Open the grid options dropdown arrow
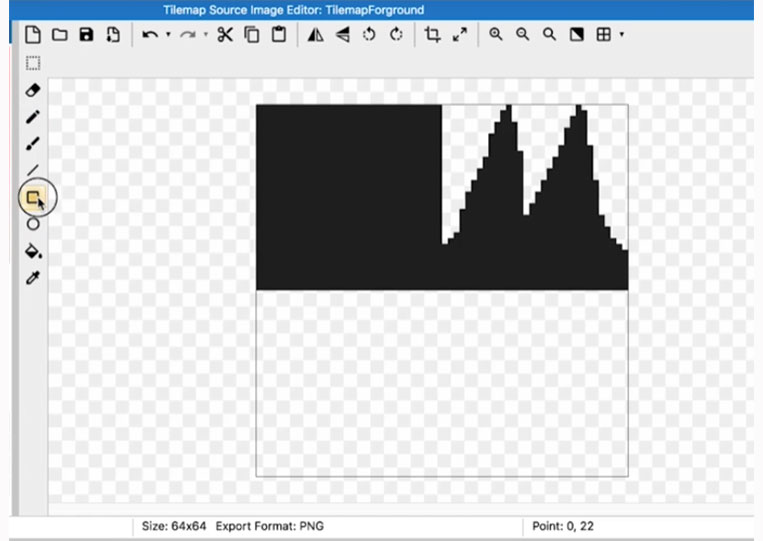Viewport: 763px width, 541px height. [x=621, y=35]
